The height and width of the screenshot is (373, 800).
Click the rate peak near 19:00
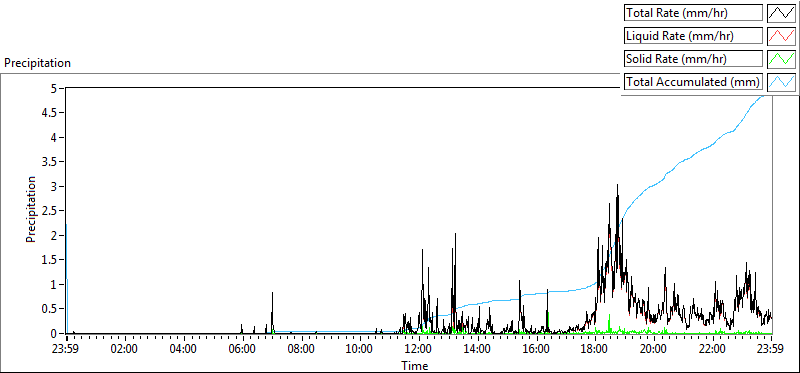click(x=617, y=186)
